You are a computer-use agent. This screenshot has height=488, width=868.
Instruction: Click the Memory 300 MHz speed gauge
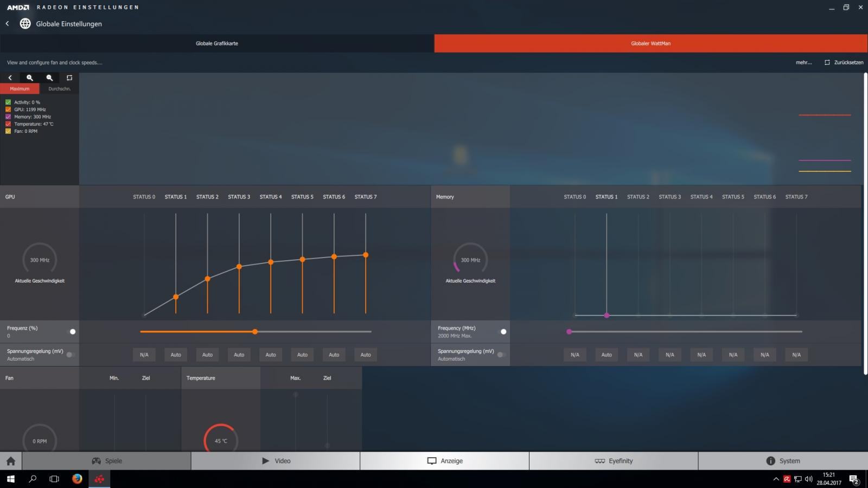470,260
